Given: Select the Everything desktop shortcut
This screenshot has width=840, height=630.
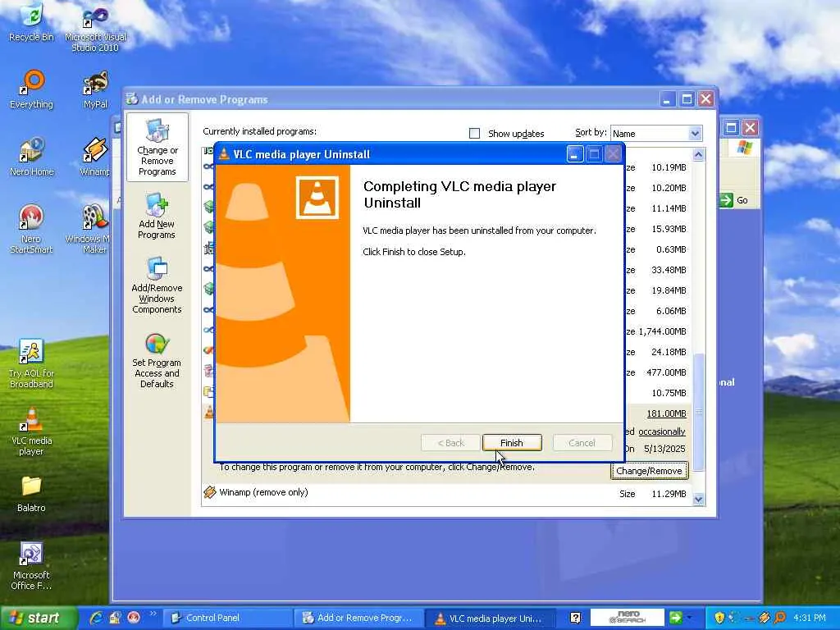Looking at the screenshot, I should [32, 89].
